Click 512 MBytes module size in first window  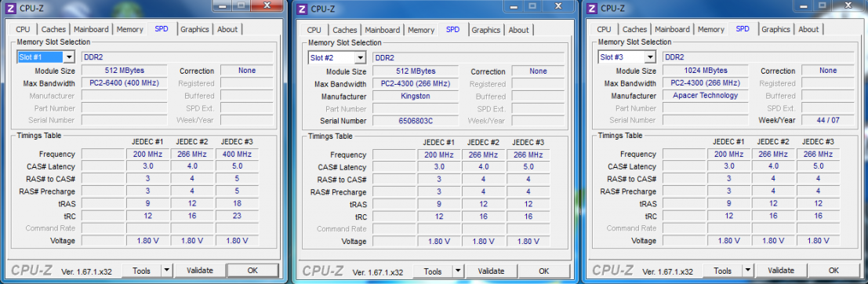coord(125,71)
